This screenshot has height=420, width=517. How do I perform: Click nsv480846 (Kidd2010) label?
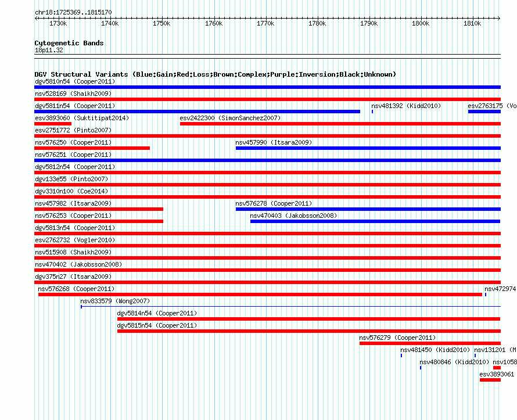pyautogui.click(x=454, y=362)
